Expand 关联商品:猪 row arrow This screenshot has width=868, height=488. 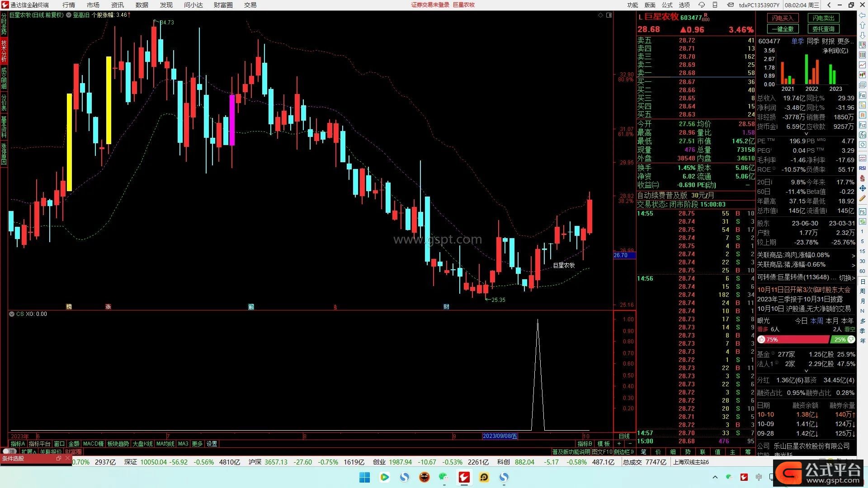853,265
